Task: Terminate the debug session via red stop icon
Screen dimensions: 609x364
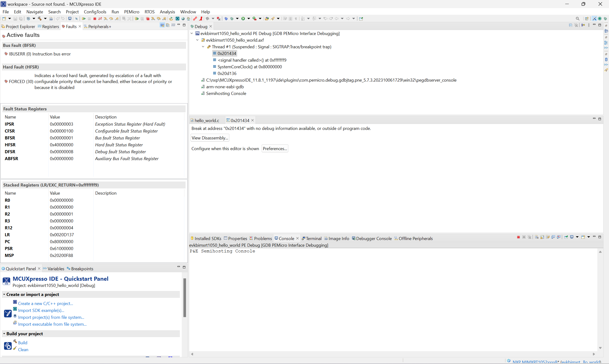Action: 95,18
